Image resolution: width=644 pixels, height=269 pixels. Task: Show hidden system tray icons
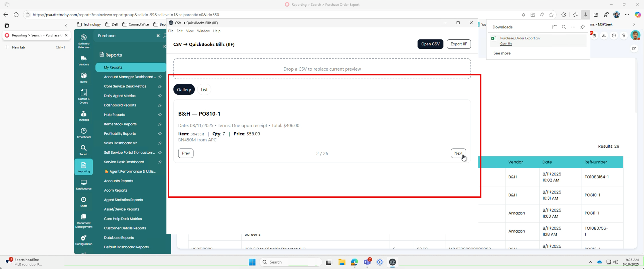tap(590, 262)
